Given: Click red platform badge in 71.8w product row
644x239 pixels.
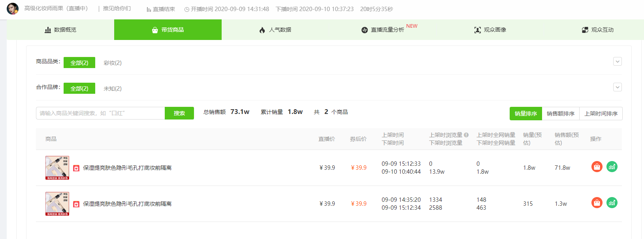Looking at the screenshot, I should [76, 168].
